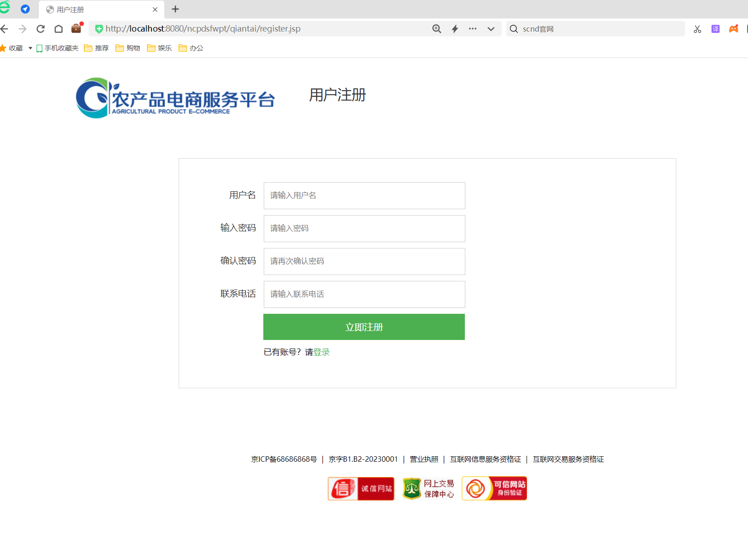Open a new browser tab

point(175,9)
